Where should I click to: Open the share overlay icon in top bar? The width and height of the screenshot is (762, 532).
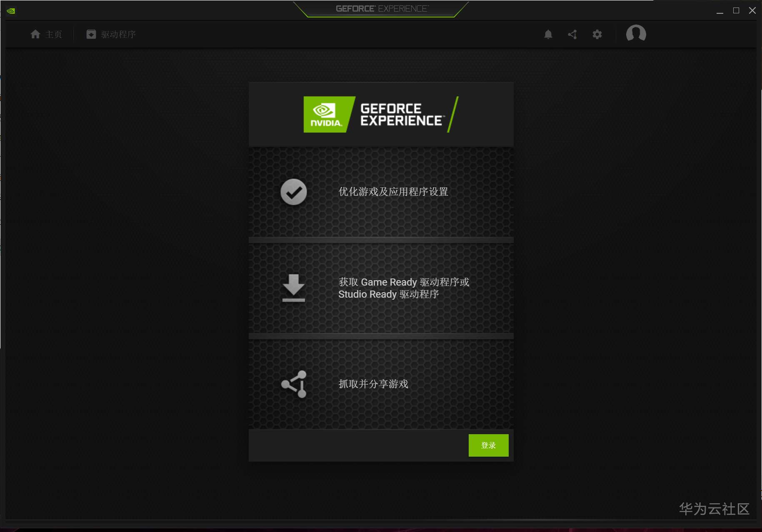coord(572,35)
